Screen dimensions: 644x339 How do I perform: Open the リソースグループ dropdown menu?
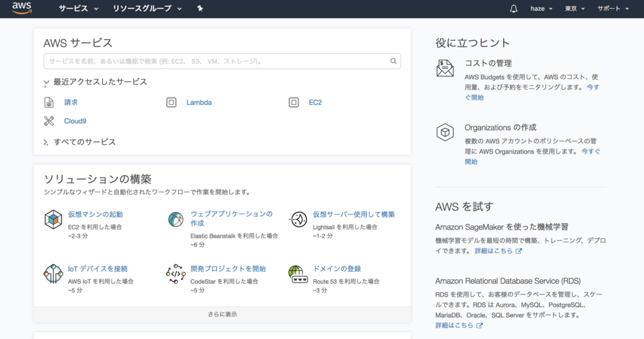[x=147, y=9]
